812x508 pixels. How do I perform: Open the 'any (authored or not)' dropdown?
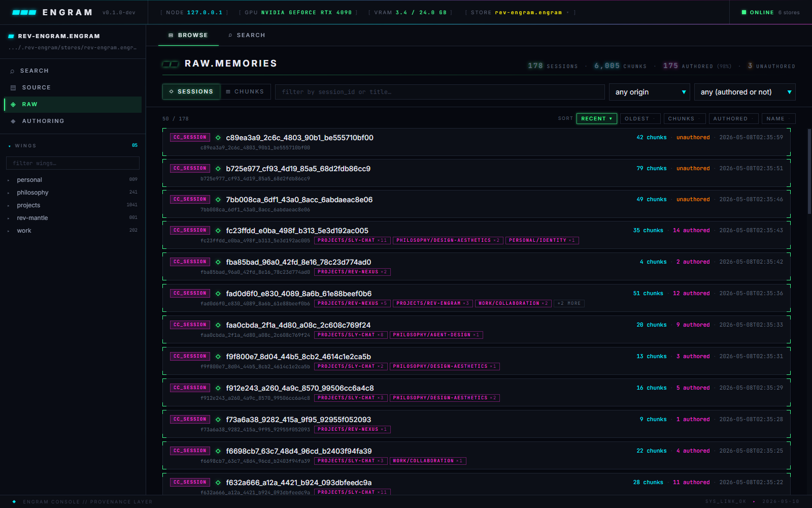[745, 92]
